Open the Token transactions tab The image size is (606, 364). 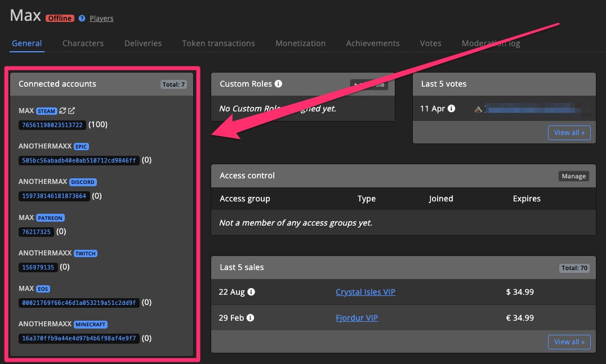[218, 43]
